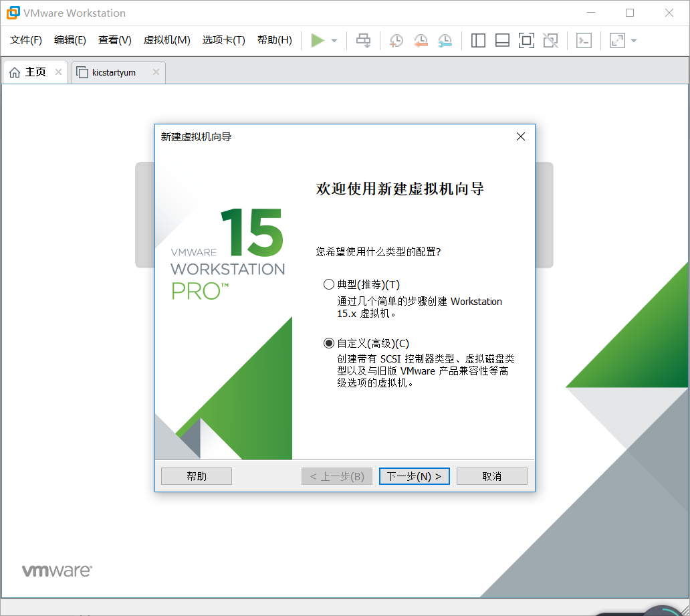Open the 编辑(E) menu
The height and width of the screenshot is (616, 690).
70,39
